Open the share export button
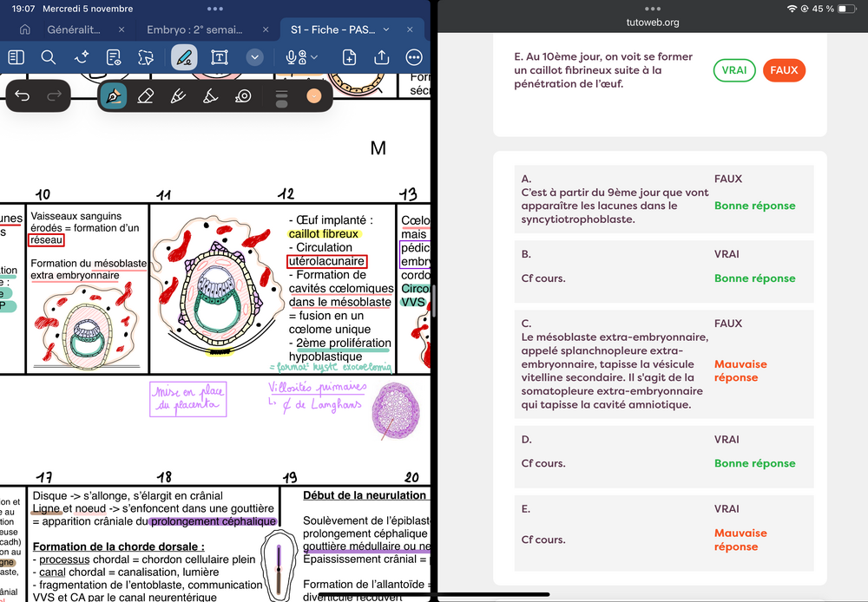The image size is (868, 602). 382,57
